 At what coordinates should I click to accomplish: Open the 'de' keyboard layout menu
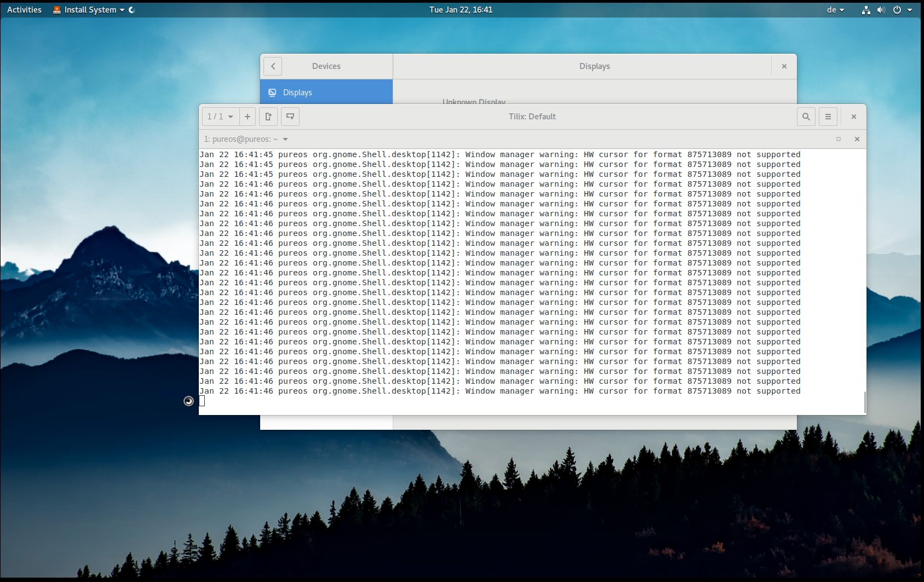835,10
